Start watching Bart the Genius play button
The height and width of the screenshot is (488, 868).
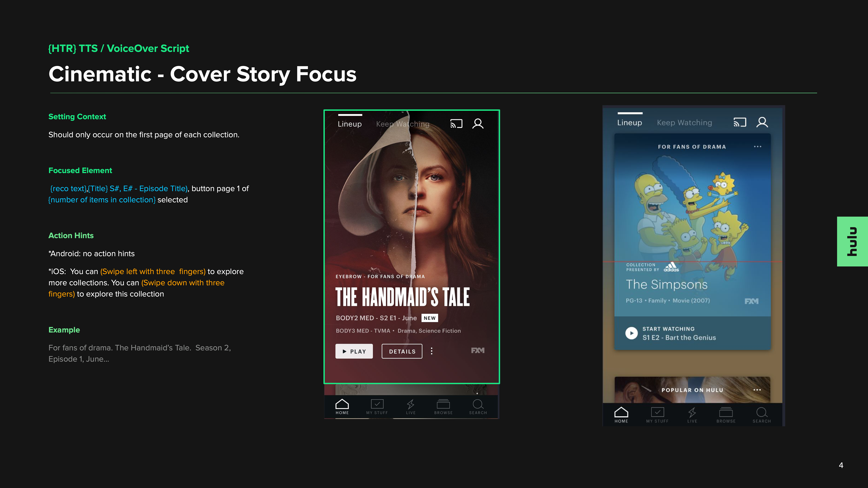tap(632, 333)
